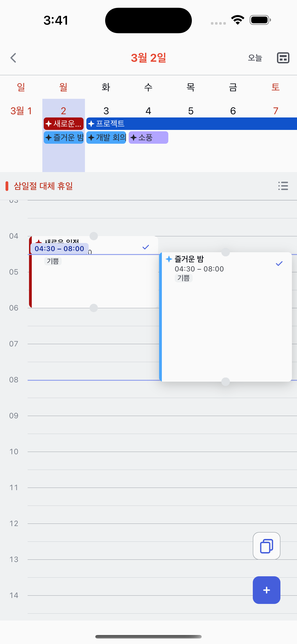Toggle the checkmark on 즐거운 밤 event
This screenshot has width=297, height=644.
click(x=279, y=263)
